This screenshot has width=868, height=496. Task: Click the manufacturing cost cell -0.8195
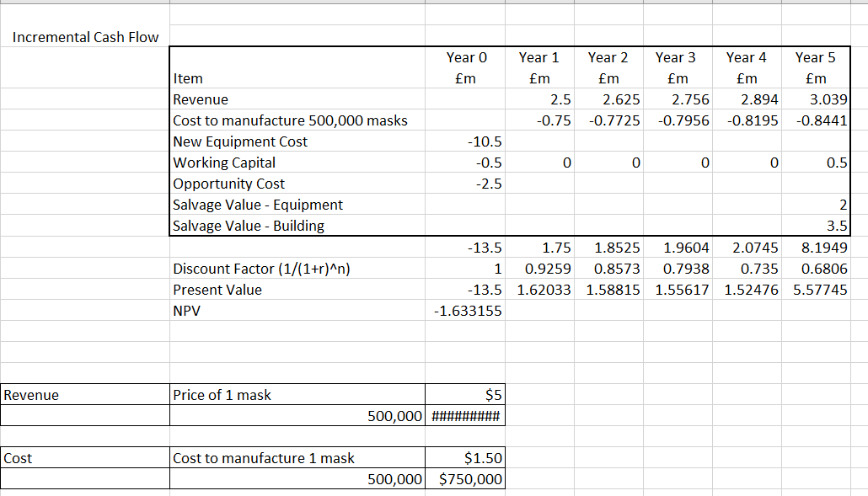747,120
